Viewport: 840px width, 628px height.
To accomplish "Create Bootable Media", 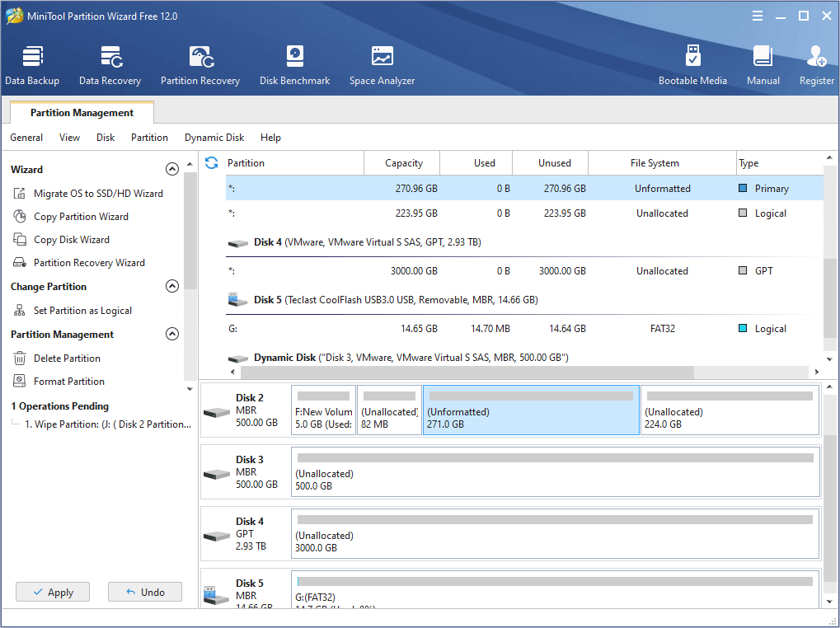I will pyautogui.click(x=692, y=65).
